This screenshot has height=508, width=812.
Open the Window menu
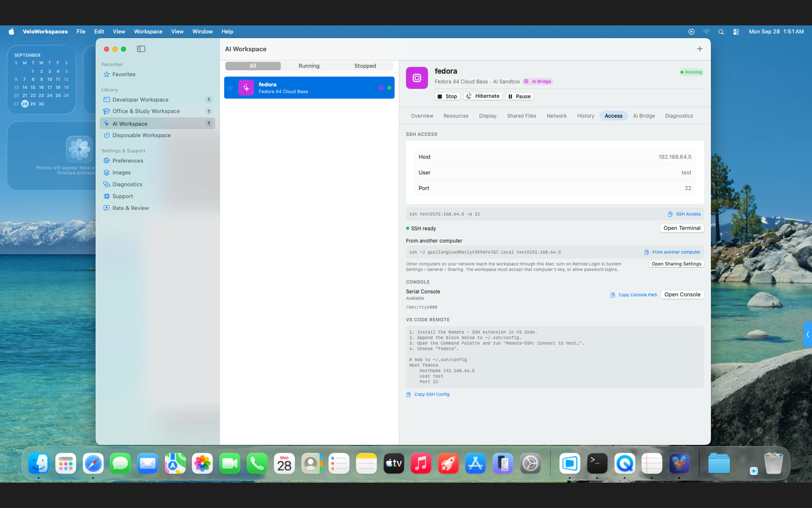tap(202, 32)
